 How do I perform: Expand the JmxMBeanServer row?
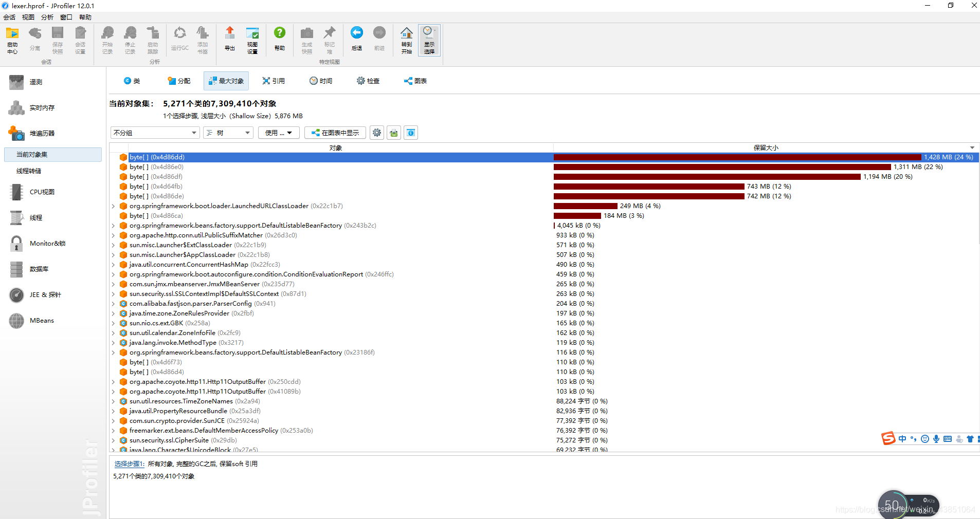[113, 284]
